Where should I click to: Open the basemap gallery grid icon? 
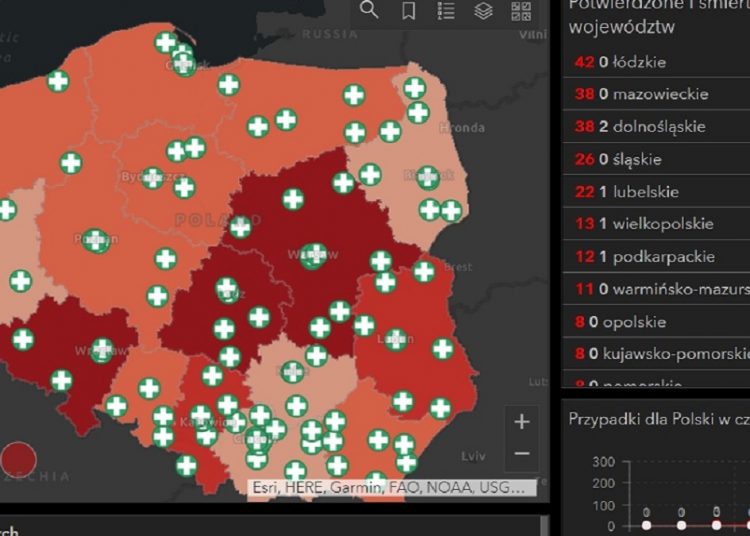(521, 10)
